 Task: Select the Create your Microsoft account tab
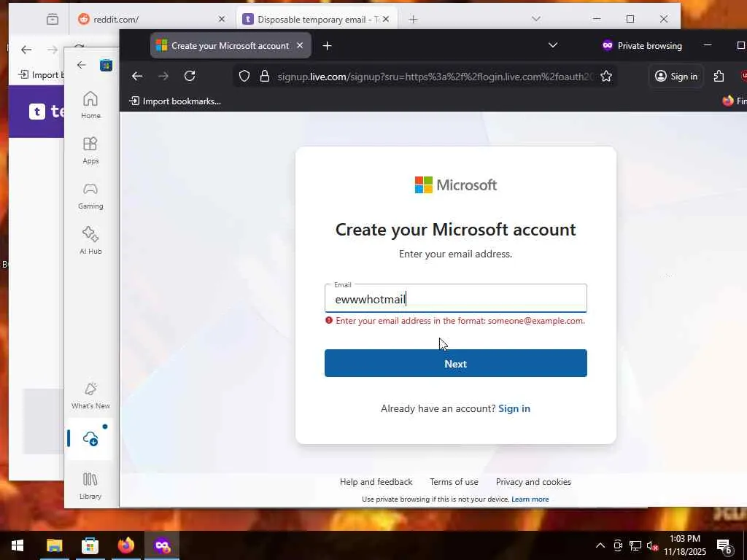click(231, 46)
